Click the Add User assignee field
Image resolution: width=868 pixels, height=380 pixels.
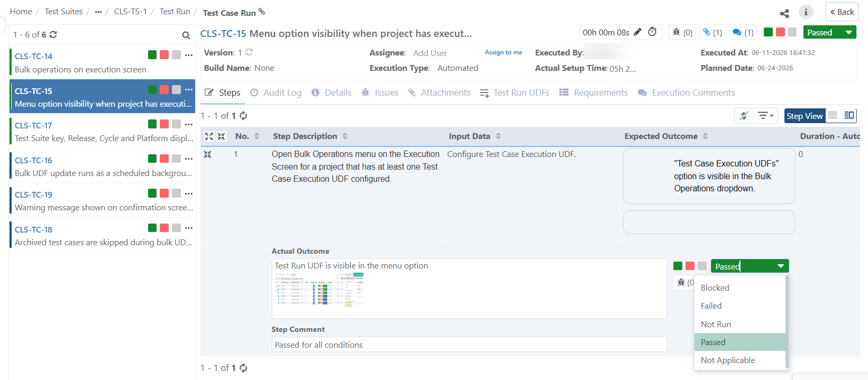[430, 53]
